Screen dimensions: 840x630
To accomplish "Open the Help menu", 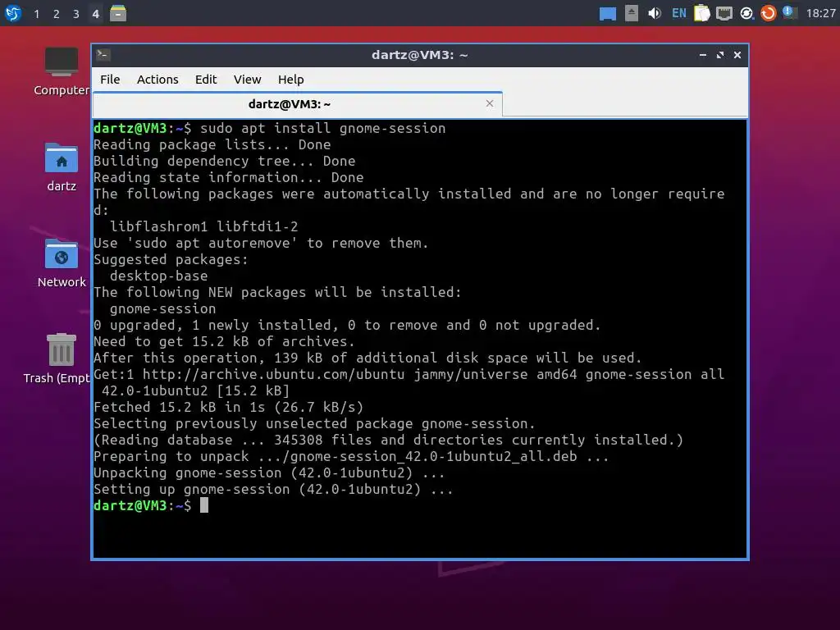I will pos(291,80).
